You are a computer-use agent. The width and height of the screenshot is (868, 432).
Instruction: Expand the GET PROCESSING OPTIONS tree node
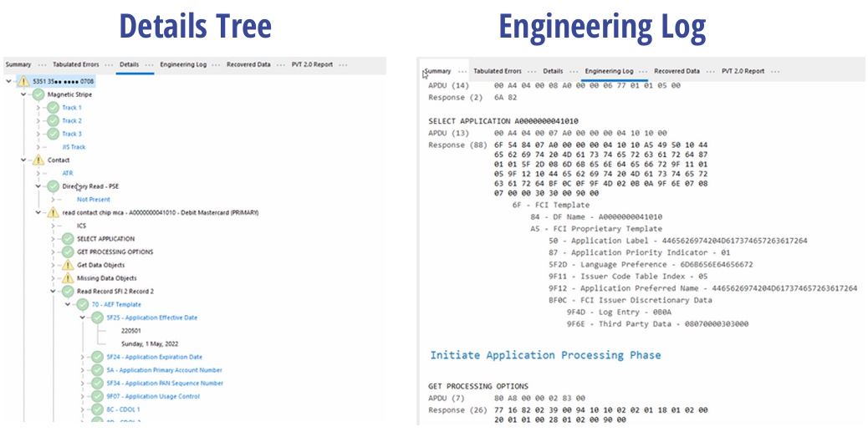pyautogui.click(x=53, y=252)
